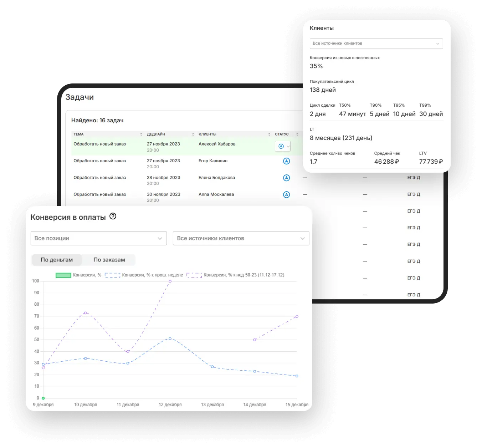Open the first Обработать новый заказ task
This screenshot has height=448, width=482.
[x=99, y=144]
